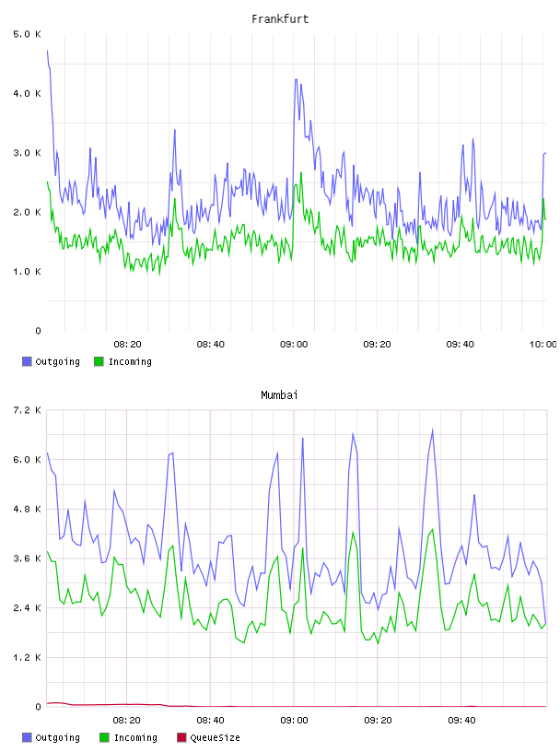Select the QueueSize legend label under Mumbai
This screenshot has height=752, width=560.
click(215, 737)
